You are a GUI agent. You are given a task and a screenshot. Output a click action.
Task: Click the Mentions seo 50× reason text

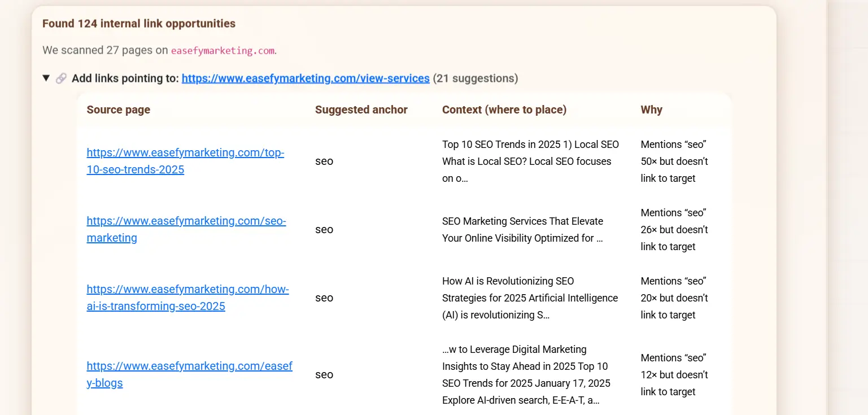[674, 161]
